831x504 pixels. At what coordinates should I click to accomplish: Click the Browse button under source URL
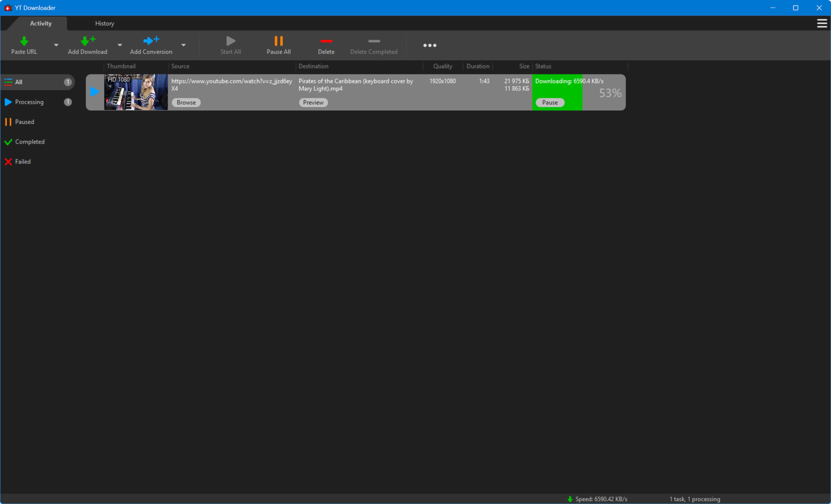186,102
